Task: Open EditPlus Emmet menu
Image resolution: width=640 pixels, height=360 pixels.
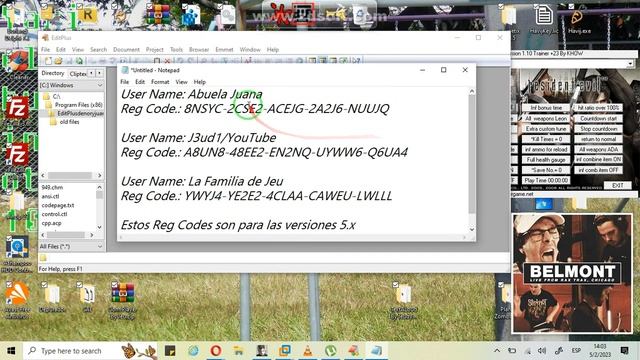Action: (224, 49)
